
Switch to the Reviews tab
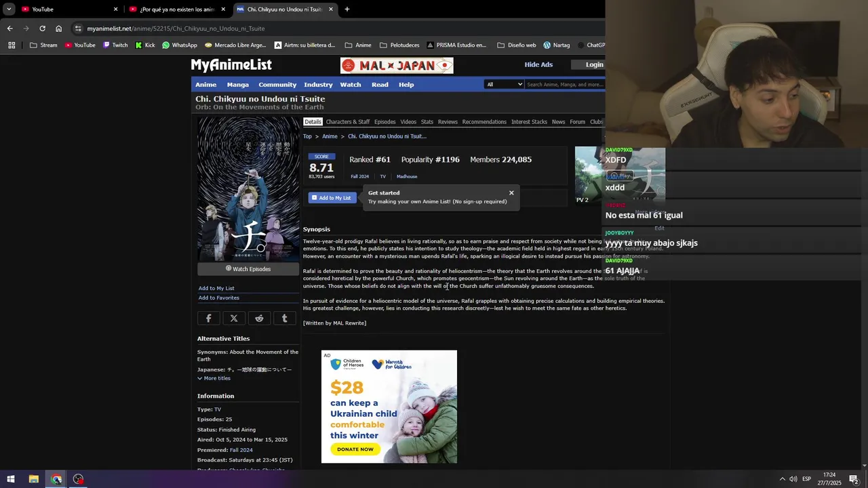click(x=448, y=122)
